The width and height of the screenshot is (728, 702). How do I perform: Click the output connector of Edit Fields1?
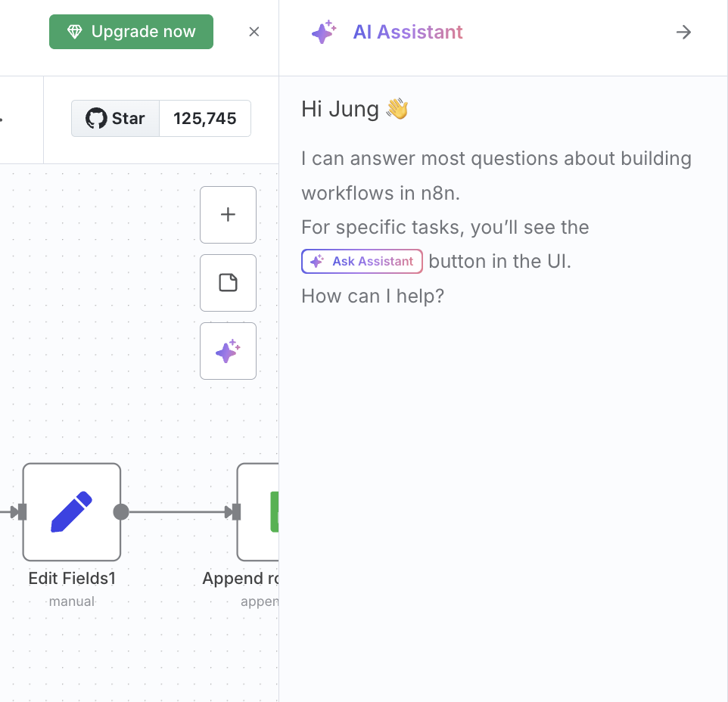[x=121, y=512]
